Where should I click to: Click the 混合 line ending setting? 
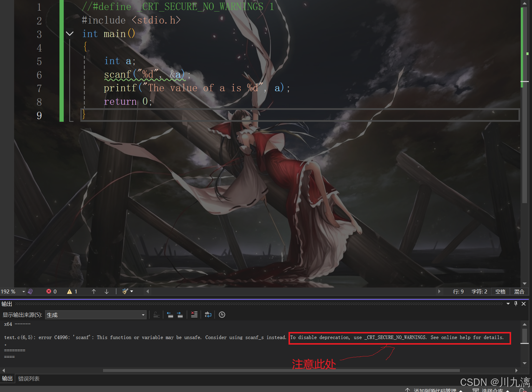pos(519,291)
